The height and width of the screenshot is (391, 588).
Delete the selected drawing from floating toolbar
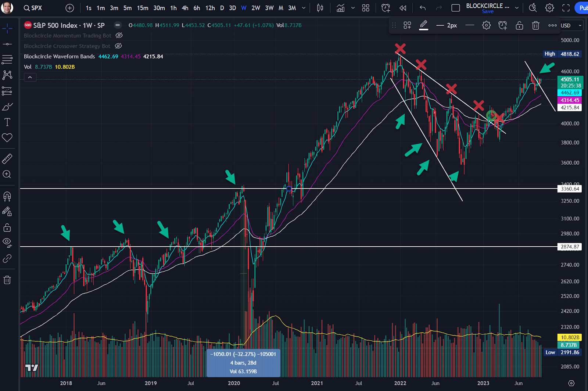(x=536, y=25)
